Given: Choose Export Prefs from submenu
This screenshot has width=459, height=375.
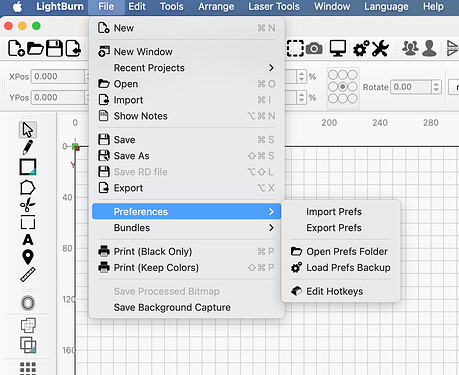Looking at the screenshot, I should 334,228.
